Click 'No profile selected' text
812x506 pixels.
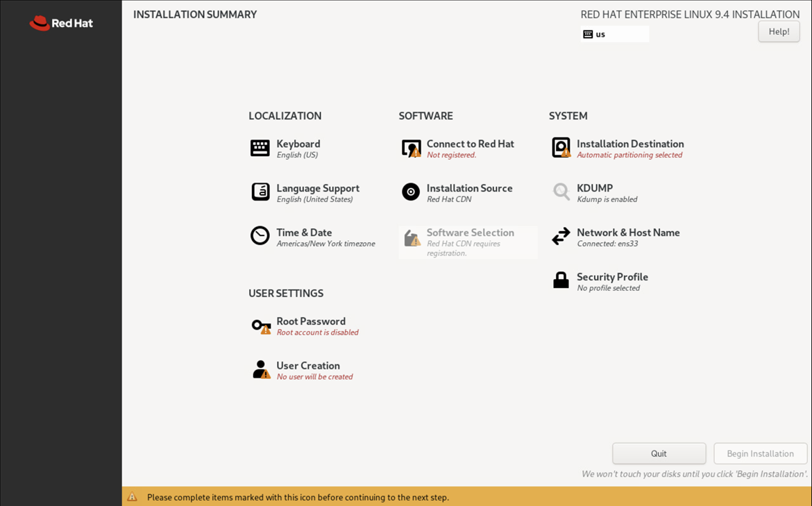(609, 288)
